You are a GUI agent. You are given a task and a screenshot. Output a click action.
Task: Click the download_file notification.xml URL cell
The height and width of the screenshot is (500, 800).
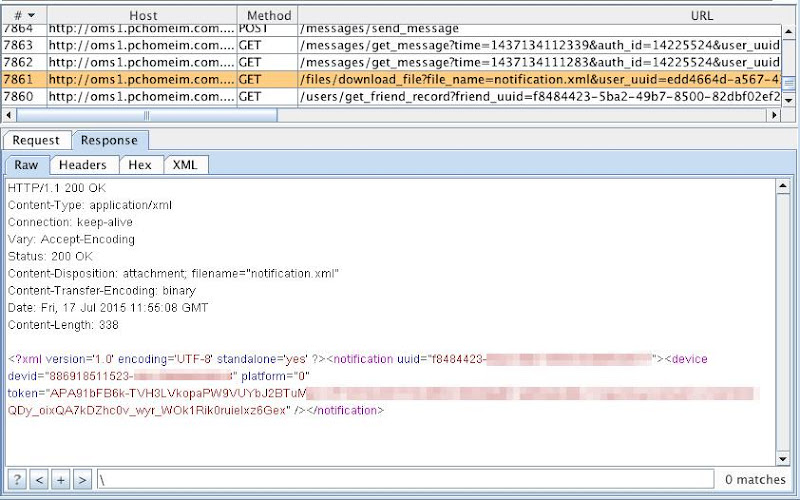click(x=540, y=80)
